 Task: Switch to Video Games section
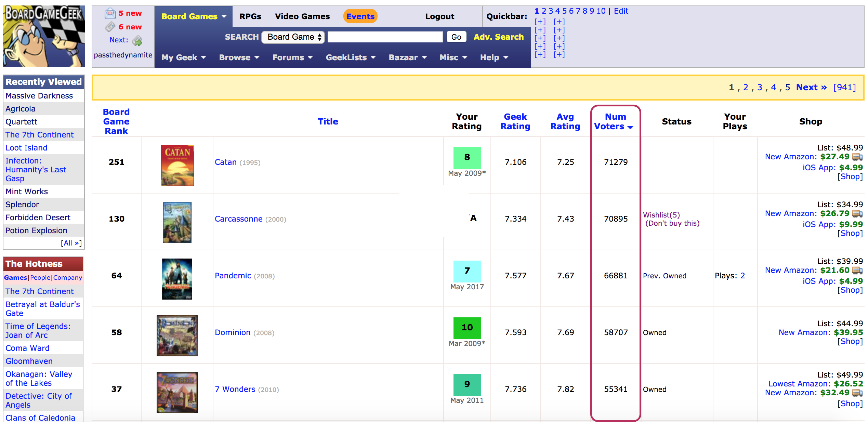point(302,16)
